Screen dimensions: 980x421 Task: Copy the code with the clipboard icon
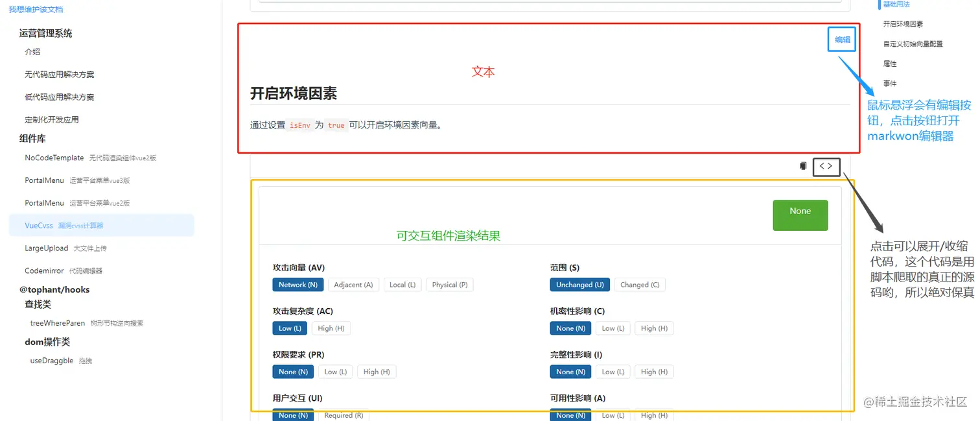tap(804, 166)
